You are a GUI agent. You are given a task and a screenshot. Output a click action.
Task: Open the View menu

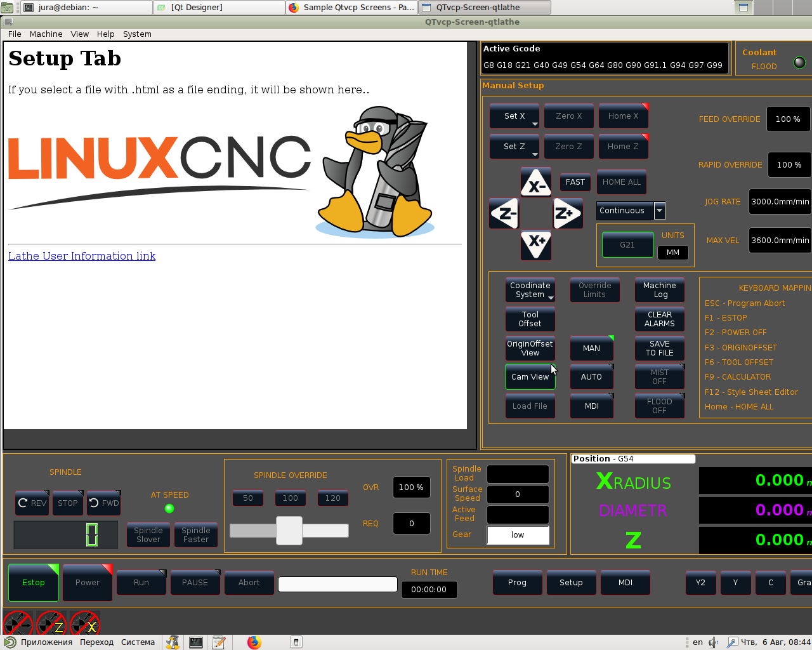click(x=79, y=34)
